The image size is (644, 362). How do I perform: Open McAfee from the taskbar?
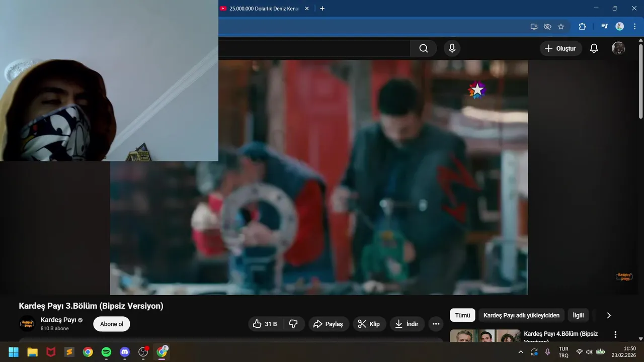(51, 352)
